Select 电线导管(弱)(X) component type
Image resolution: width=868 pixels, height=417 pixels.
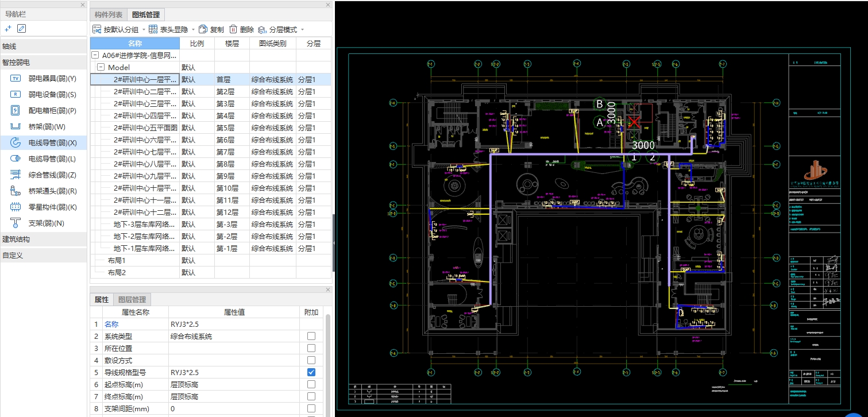(44, 142)
